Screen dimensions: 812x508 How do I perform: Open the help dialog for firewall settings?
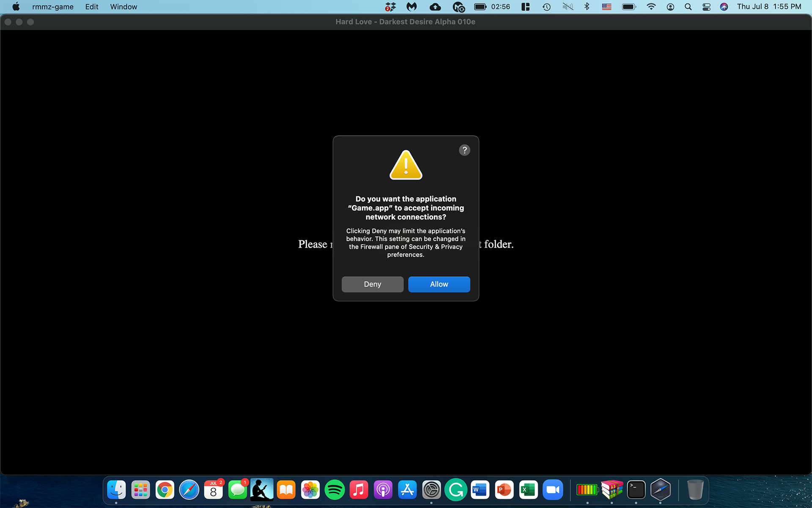click(x=465, y=150)
